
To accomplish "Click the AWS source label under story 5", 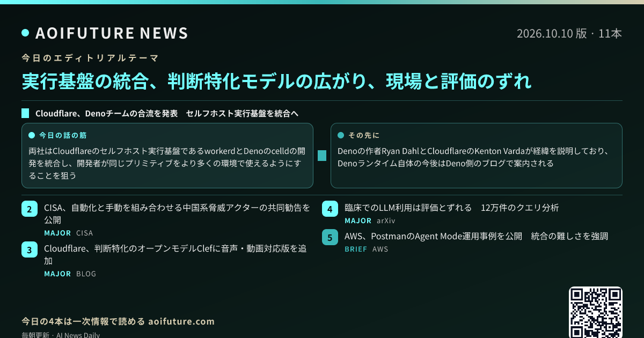I will tap(380, 249).
